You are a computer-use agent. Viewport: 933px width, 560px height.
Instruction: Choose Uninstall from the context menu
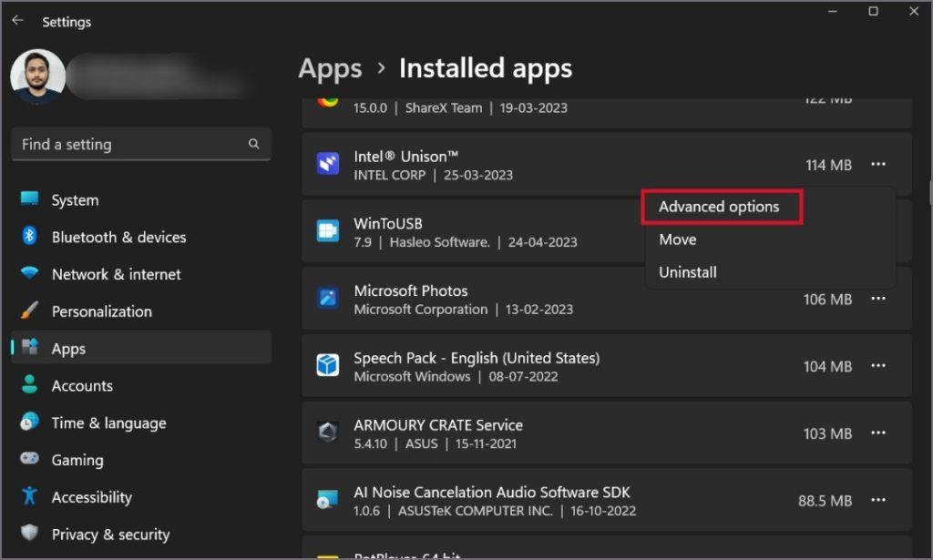[x=687, y=272]
